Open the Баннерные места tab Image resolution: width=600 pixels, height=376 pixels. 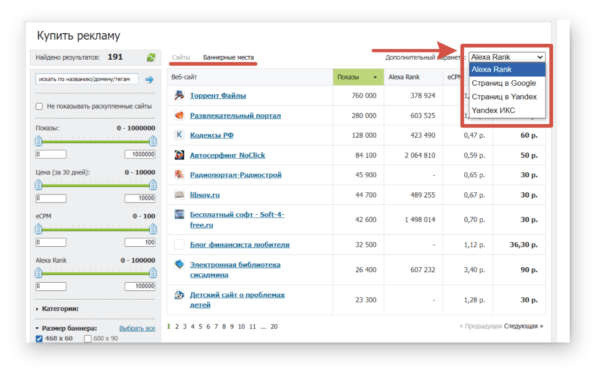[x=228, y=57]
